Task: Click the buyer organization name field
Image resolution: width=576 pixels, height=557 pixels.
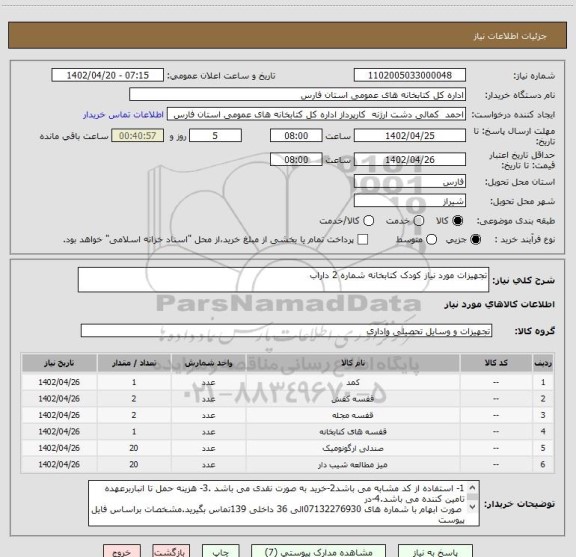Action: point(298,95)
